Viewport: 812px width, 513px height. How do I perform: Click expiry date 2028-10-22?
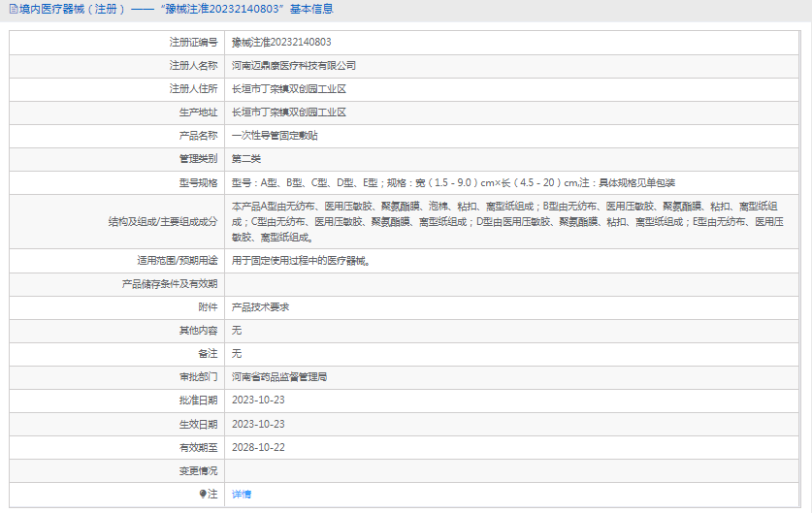[x=258, y=447]
